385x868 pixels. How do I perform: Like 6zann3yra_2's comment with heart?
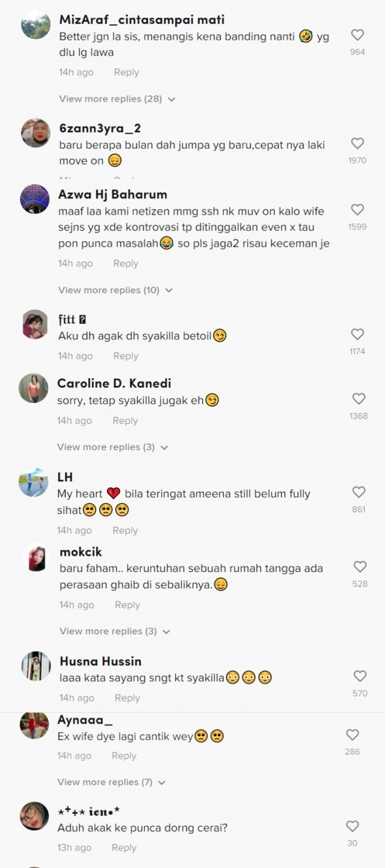(x=358, y=144)
